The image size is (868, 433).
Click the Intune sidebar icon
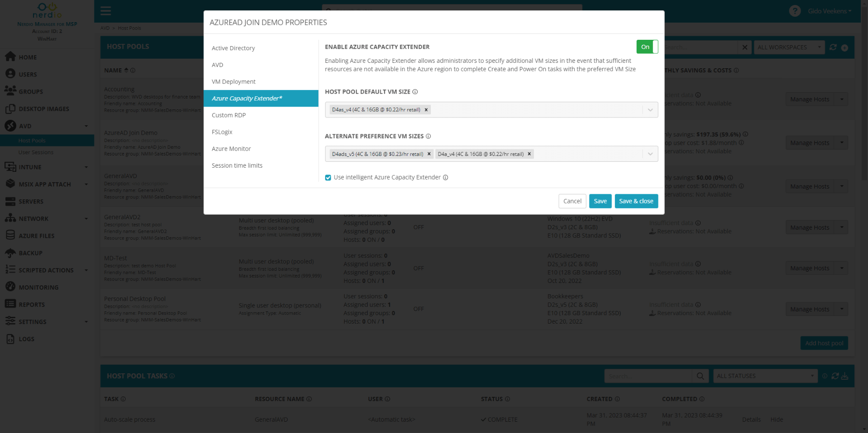click(x=10, y=167)
